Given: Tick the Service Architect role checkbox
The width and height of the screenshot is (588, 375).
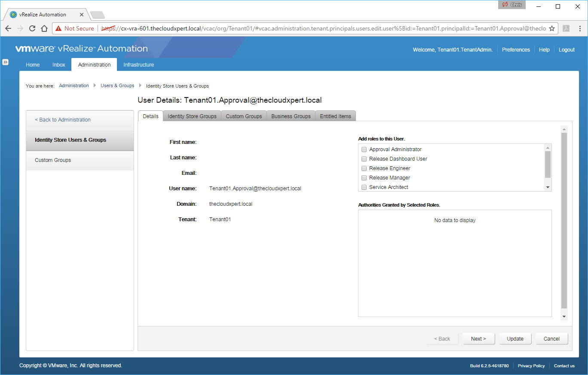Looking at the screenshot, I should click(364, 187).
